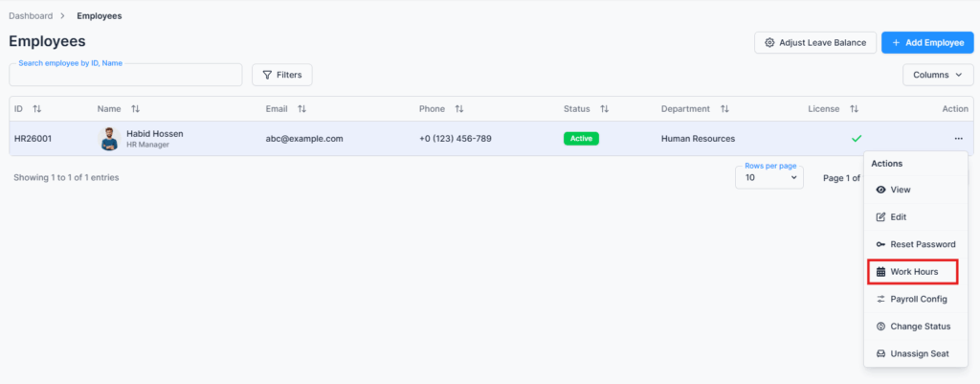Open the Columns dropdown
This screenshot has width=980, height=384.
click(x=937, y=75)
